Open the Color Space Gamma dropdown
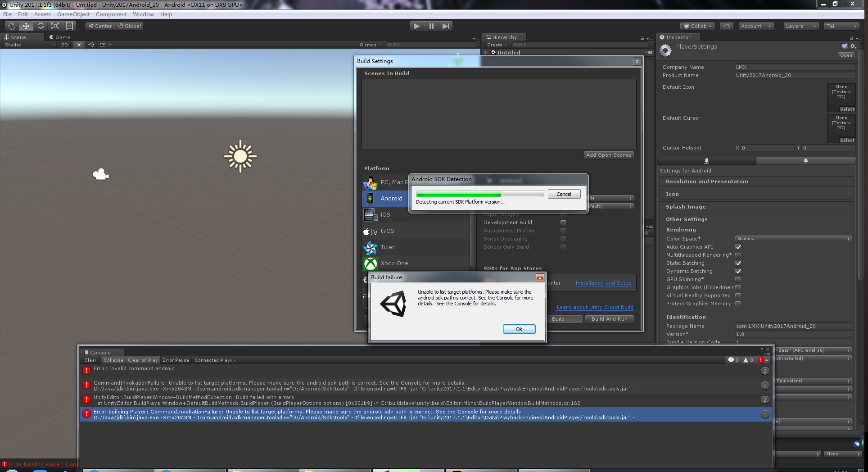This screenshot has width=868, height=472. click(793, 239)
